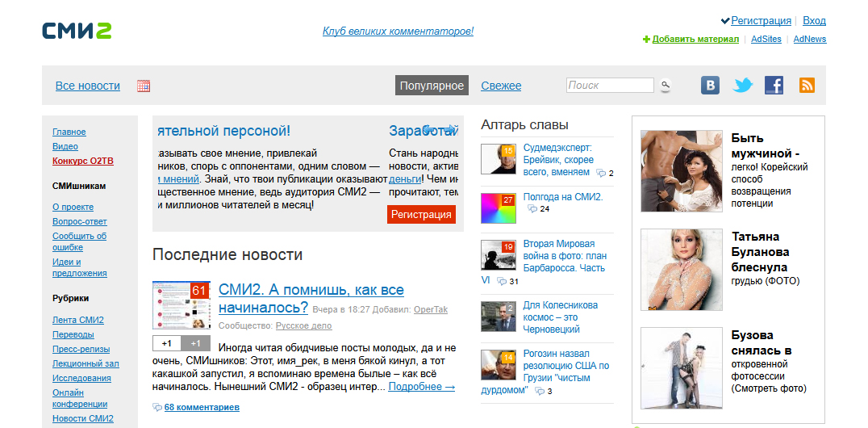Viewport: 868px width, 428px height.
Task: Click the red Регистрация button in banner
Action: click(x=421, y=215)
